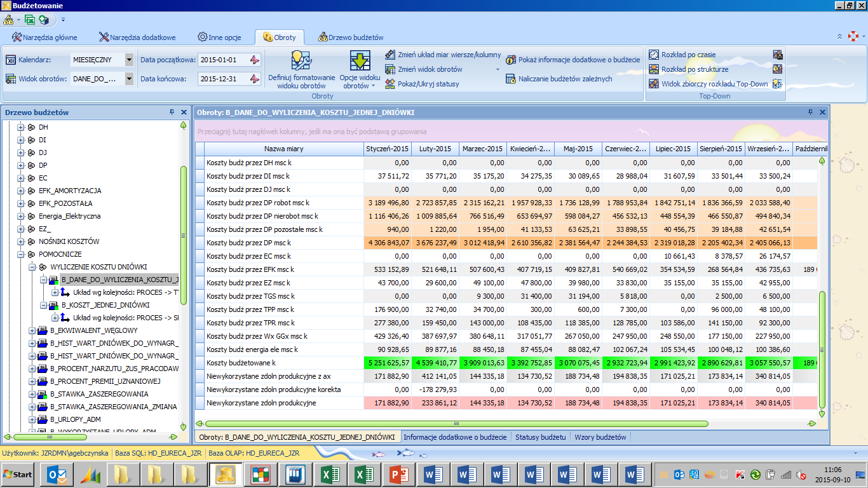Select B_URLOPY_ADM tree item
Viewport: 868px width, 488px height.
point(76,419)
